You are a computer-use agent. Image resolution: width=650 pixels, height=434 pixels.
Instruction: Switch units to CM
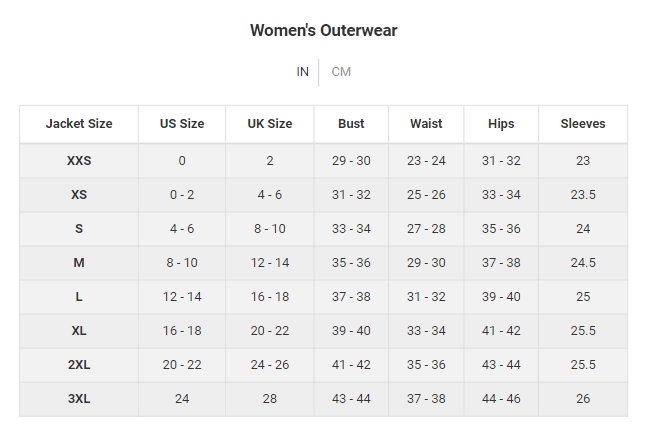[x=341, y=72]
